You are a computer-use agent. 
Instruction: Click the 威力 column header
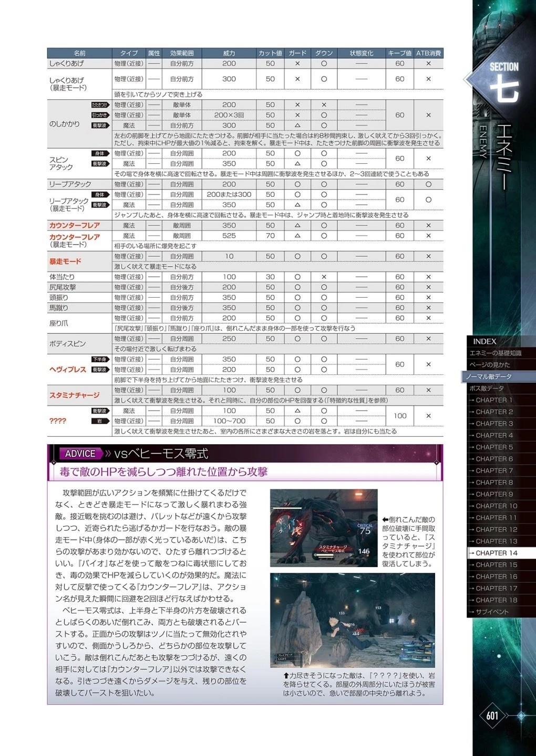pyautogui.click(x=229, y=53)
